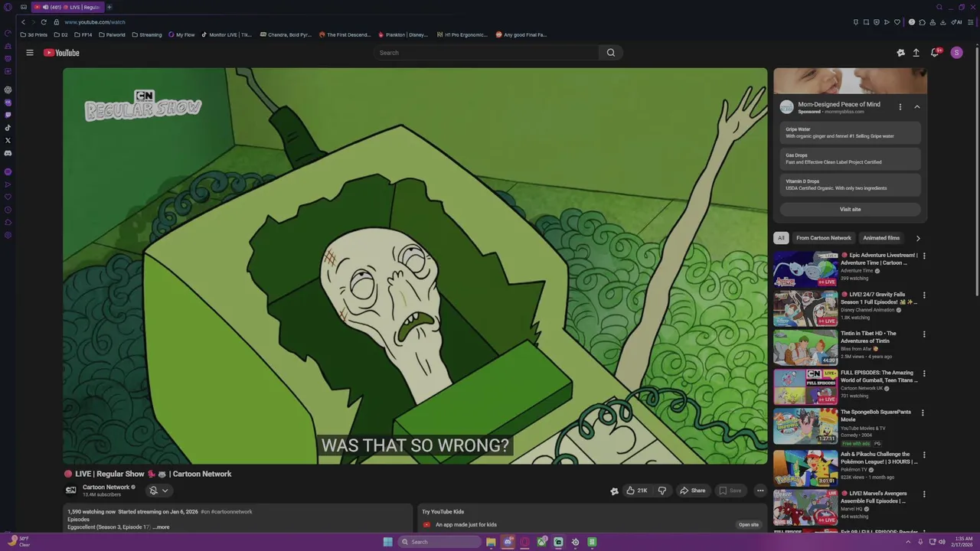The height and width of the screenshot is (551, 980).
Task: Open the My Flow bookmark
Action: click(x=181, y=34)
